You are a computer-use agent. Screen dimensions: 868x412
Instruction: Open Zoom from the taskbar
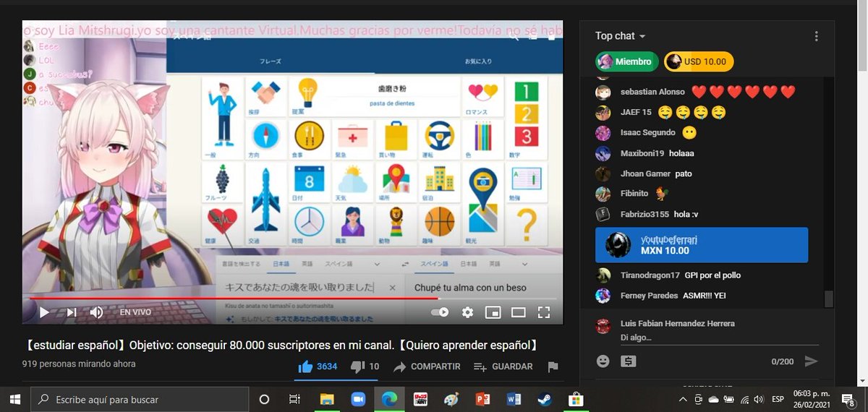coord(358,399)
